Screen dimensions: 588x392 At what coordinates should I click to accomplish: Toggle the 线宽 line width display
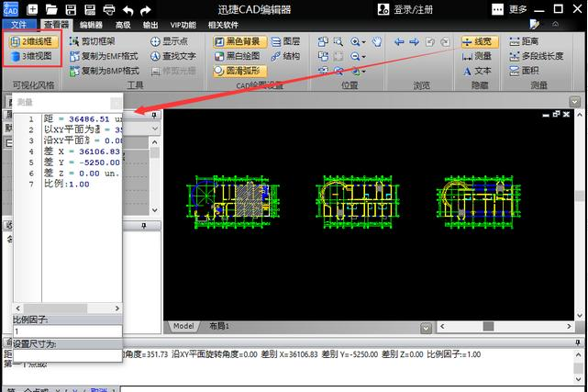coord(477,42)
